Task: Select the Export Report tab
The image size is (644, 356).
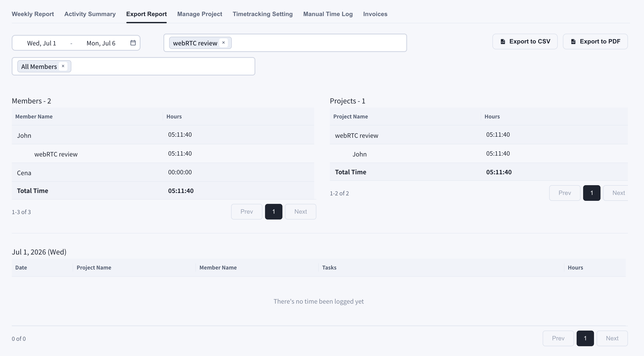Action: pos(147,14)
